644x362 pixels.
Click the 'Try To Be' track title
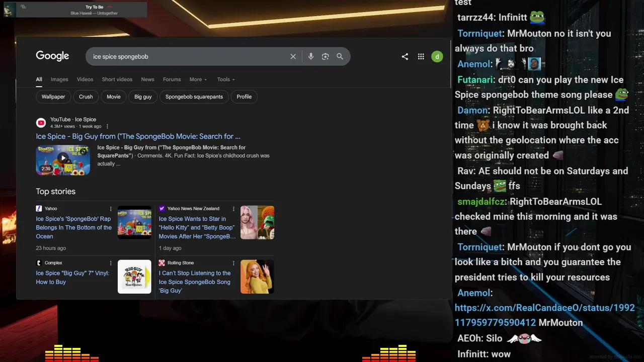pos(94,7)
